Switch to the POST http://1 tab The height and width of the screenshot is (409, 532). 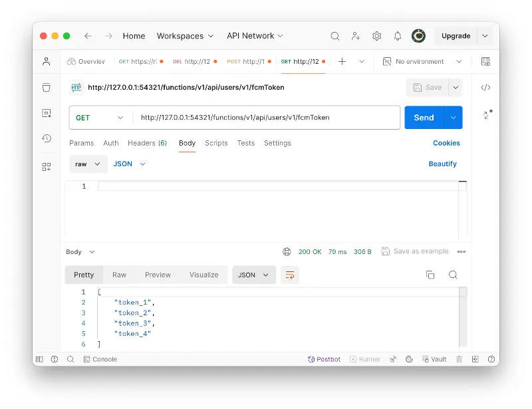pos(249,61)
